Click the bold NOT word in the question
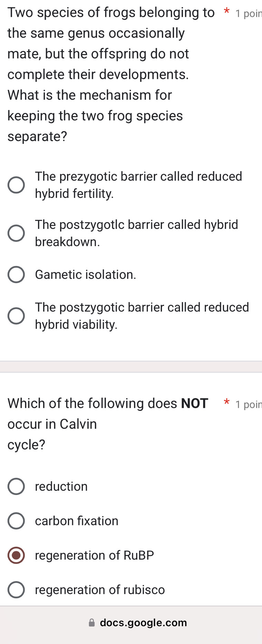Screen dimensions: 262x644 (195, 403)
